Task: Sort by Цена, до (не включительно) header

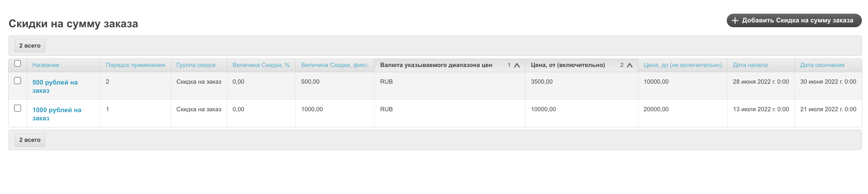Action: 682,65
